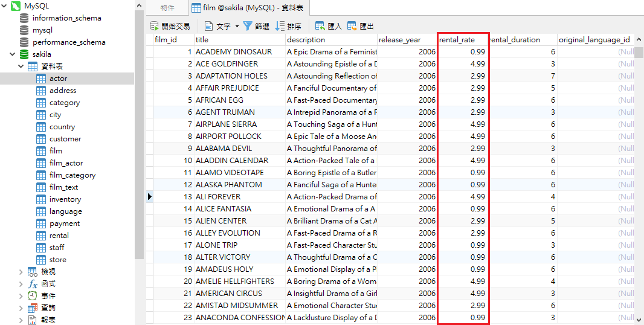Collapse the 資料表 tables node
Viewport: 644px width, 325px height.
[x=22, y=66]
